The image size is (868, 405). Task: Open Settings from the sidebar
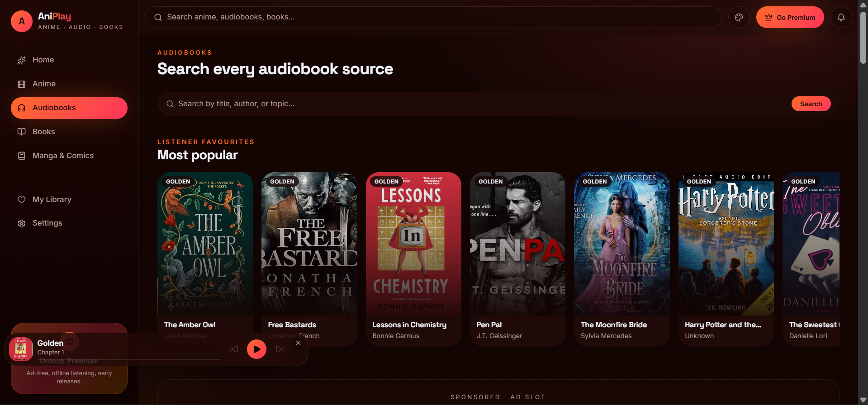(x=69, y=223)
